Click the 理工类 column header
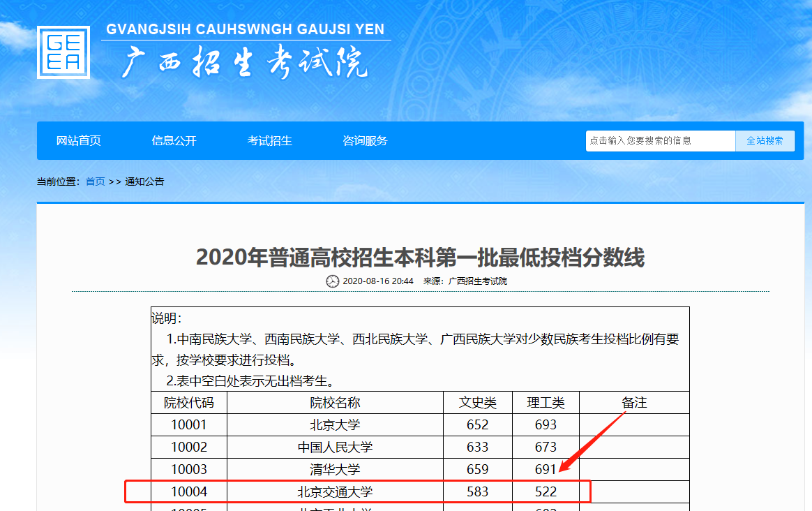Screen dimensions: 812x511 coord(546,403)
